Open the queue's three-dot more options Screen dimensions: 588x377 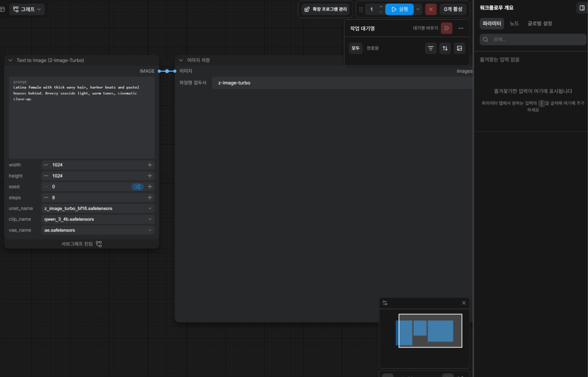pos(461,28)
